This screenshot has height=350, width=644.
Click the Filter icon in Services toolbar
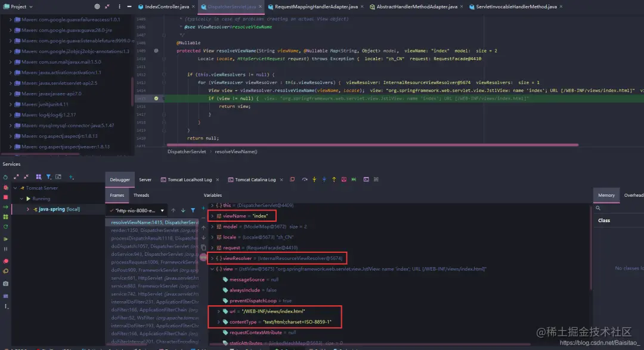pyautogui.click(x=48, y=177)
